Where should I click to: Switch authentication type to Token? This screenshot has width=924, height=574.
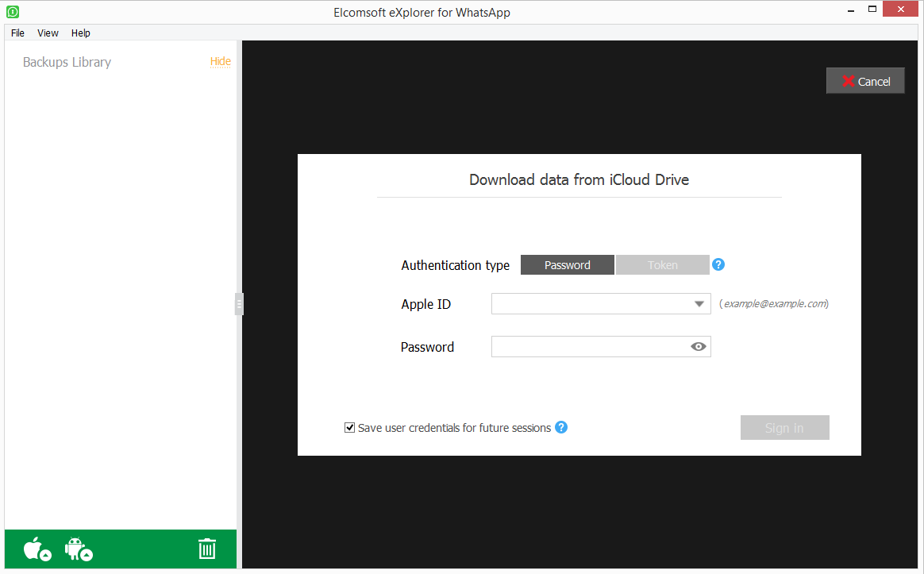[663, 264]
